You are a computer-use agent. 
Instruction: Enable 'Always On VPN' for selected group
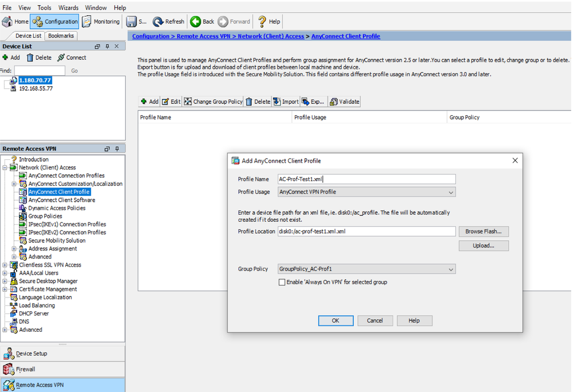(x=282, y=282)
